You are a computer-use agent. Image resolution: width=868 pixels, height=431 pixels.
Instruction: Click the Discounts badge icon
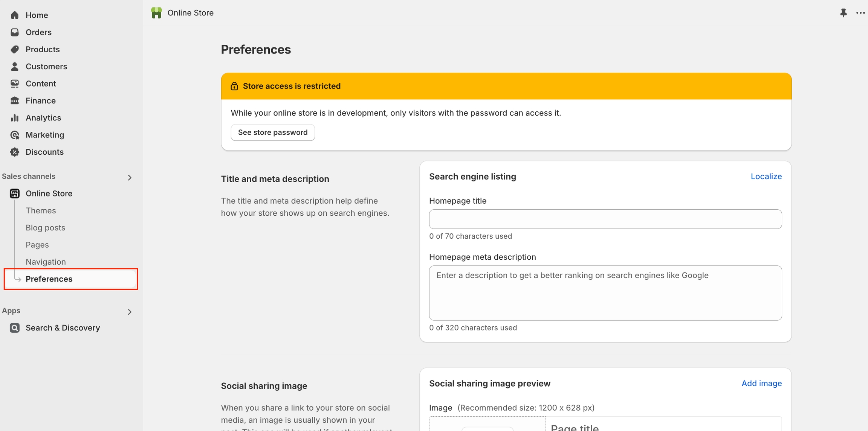pyautogui.click(x=15, y=152)
